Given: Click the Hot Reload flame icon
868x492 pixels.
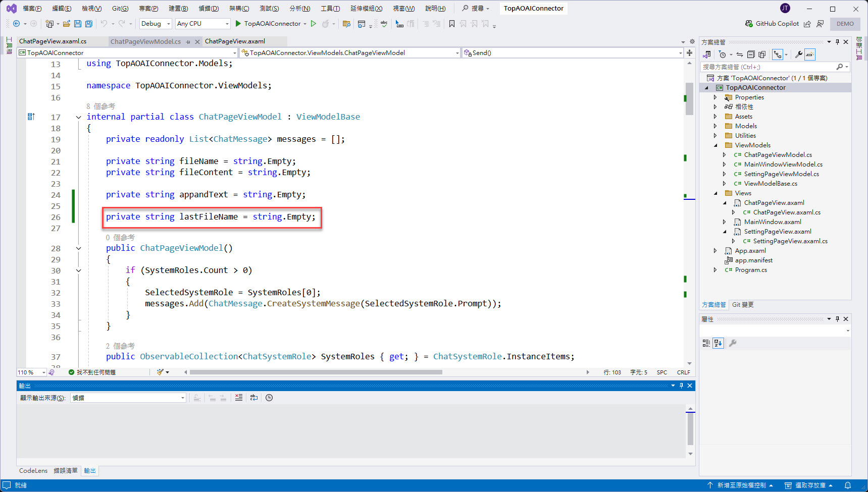Looking at the screenshot, I should [326, 24].
